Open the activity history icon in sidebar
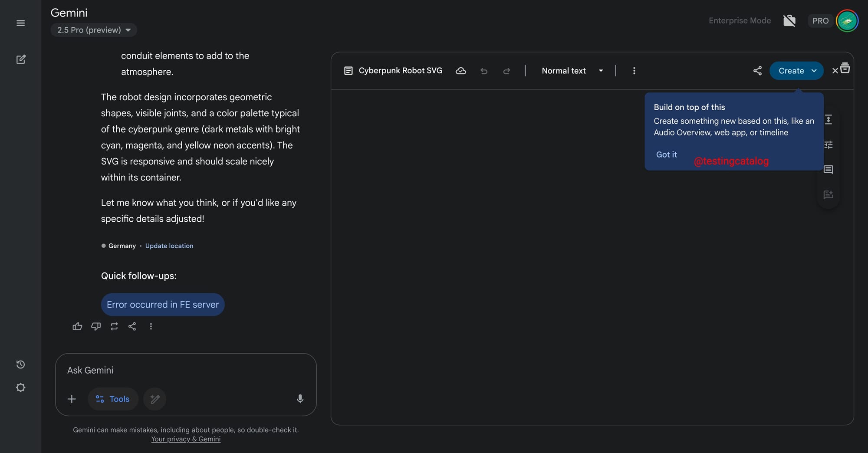 [x=20, y=364]
